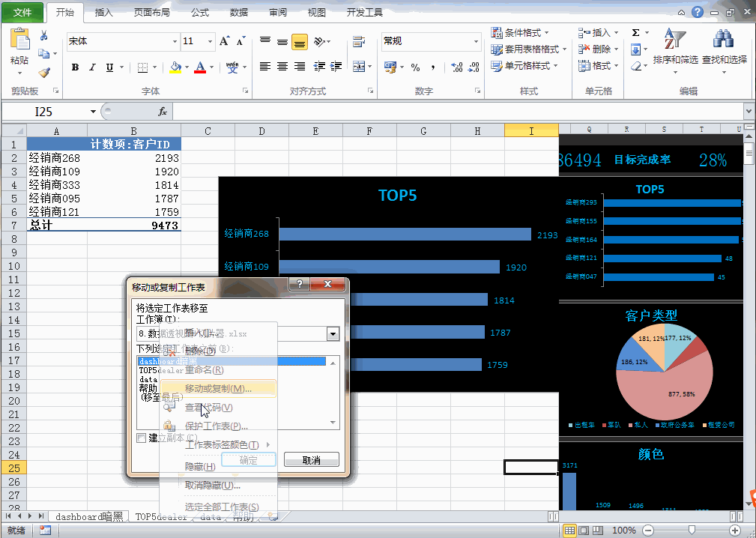The width and height of the screenshot is (756, 538).
Task: Toggle Bold formatting
Action: pyautogui.click(x=75, y=67)
